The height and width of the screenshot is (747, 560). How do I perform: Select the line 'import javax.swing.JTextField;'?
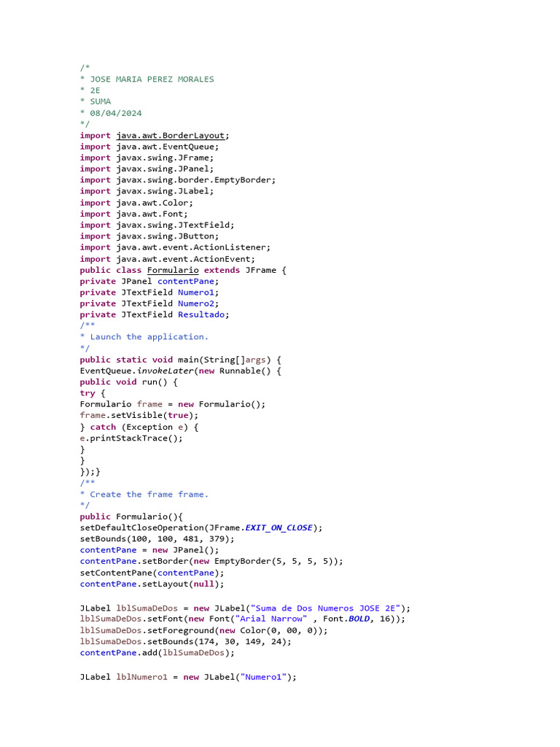pos(157,225)
